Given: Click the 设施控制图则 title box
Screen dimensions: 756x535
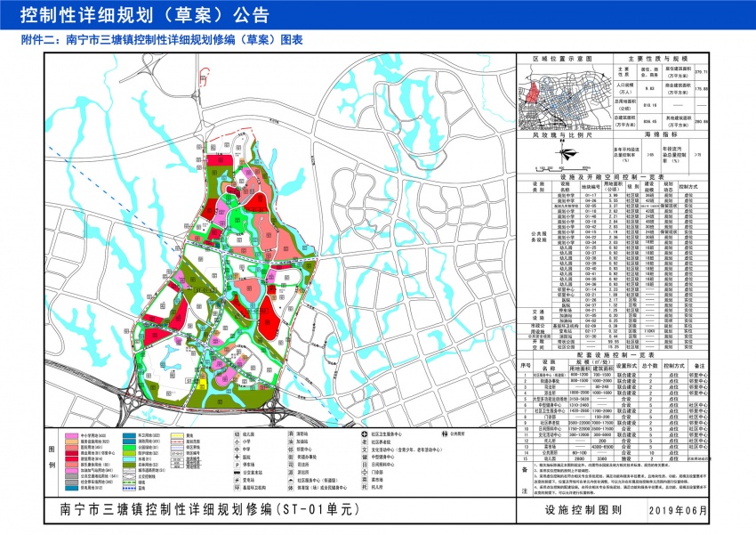Looking at the screenshot, I should click(583, 510).
